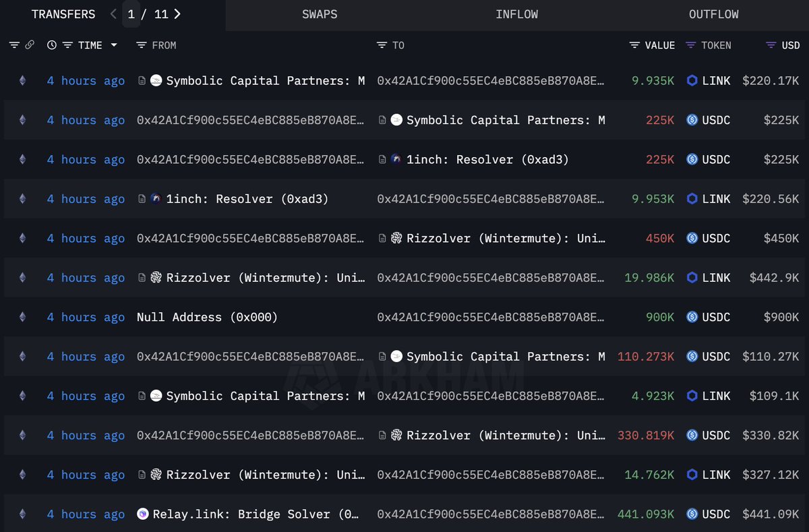Click Symbolic Capital logo in $220.17K row

pyautogui.click(x=156, y=80)
